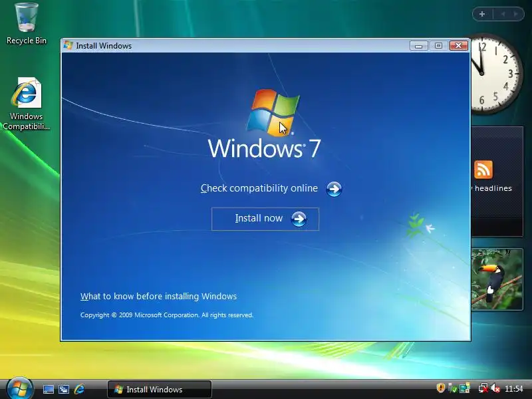The width and height of the screenshot is (532, 399).
Task: Click network disconnected tray icon
Action: pyautogui.click(x=483, y=388)
